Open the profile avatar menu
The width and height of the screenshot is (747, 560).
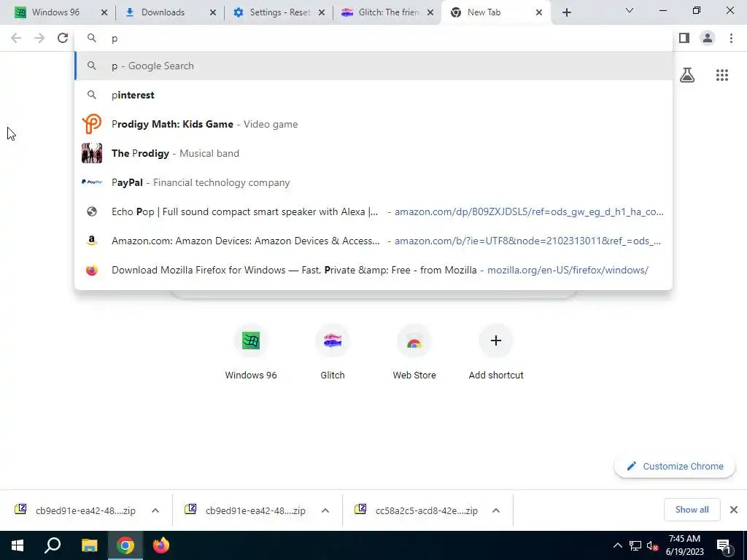[708, 38]
